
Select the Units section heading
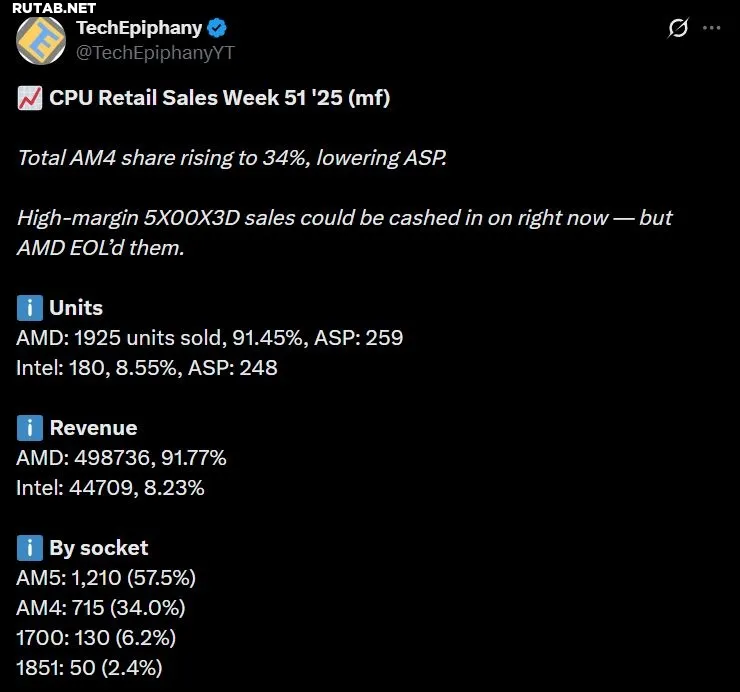(76, 308)
